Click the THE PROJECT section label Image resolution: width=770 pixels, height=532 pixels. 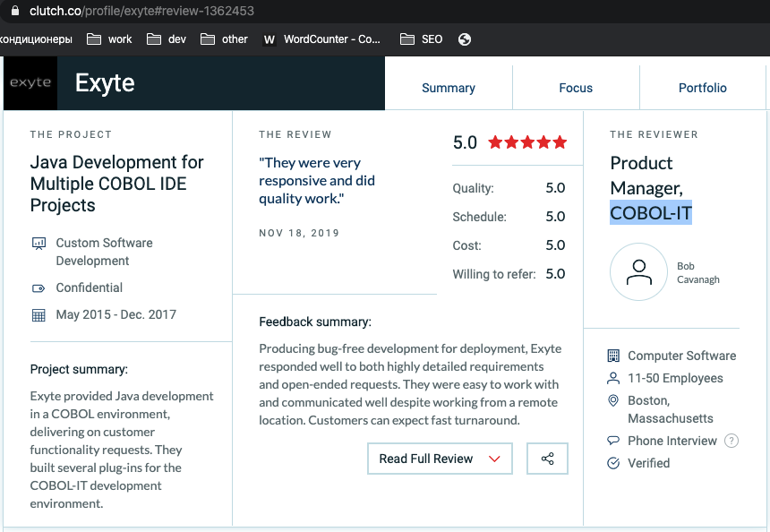(x=71, y=134)
